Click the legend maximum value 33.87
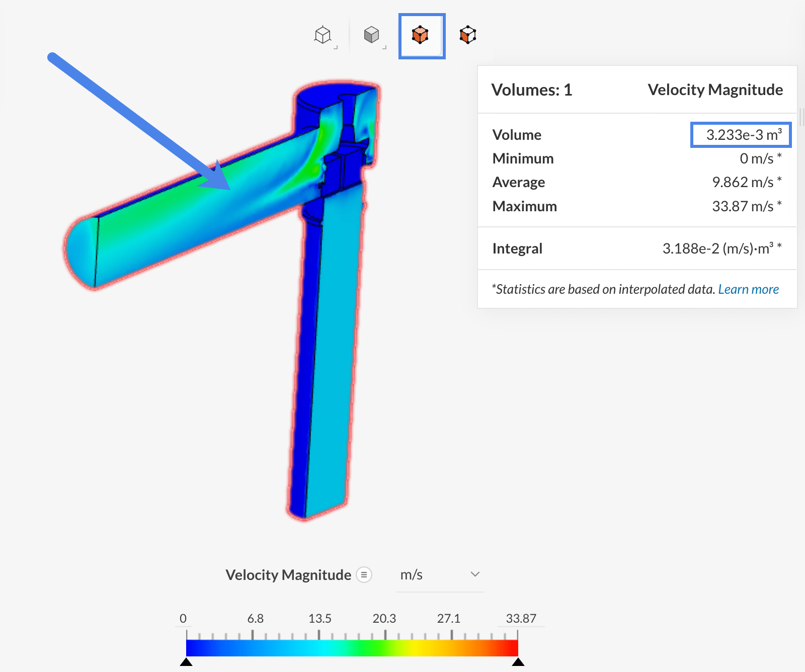Screen dimensions: 805x672 click(521, 619)
